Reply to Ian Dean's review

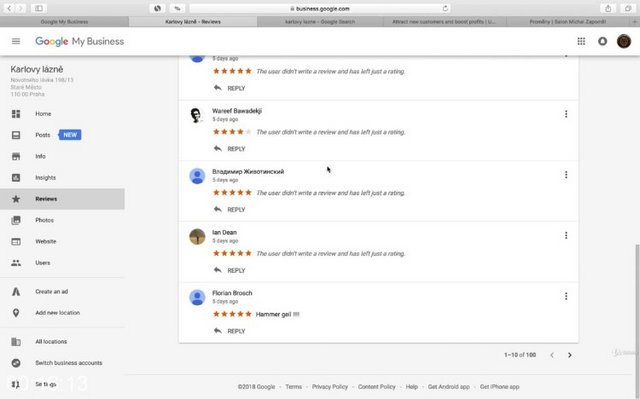[x=229, y=270]
